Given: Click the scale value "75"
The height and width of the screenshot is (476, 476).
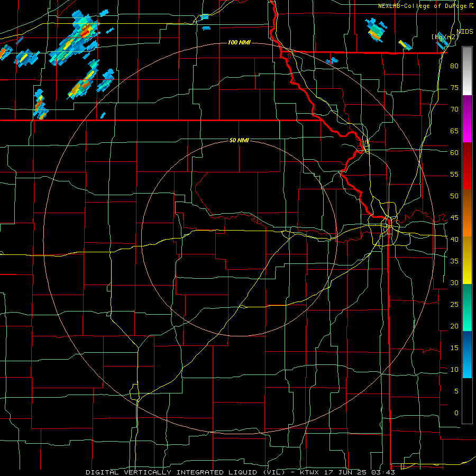Looking at the screenshot, I should click(x=454, y=87).
